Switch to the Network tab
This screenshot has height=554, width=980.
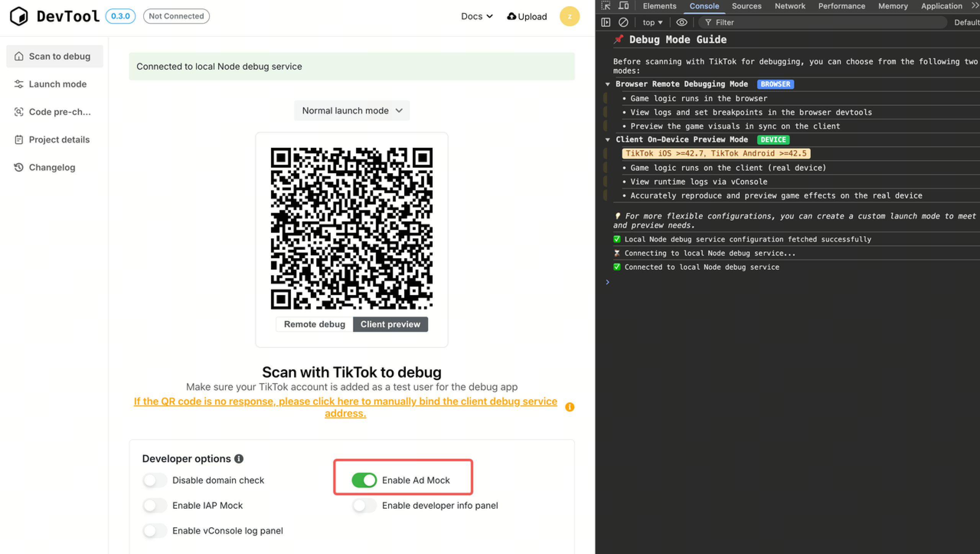click(x=790, y=6)
